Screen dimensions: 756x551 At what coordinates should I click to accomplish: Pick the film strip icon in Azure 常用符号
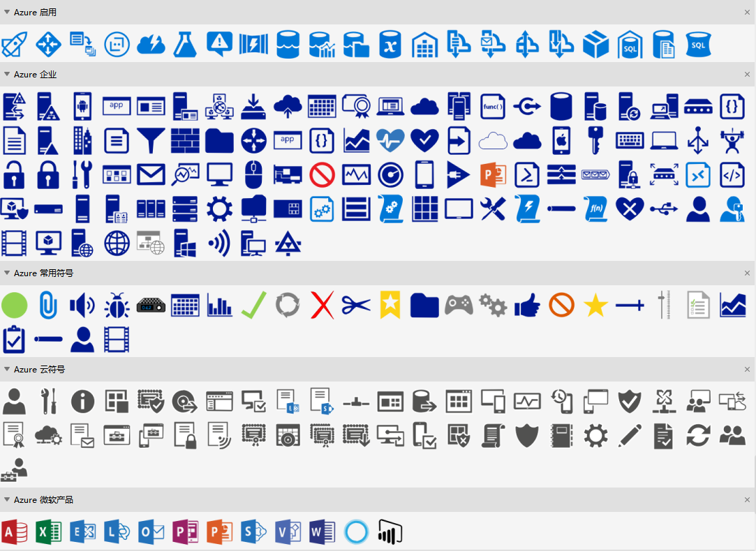pyautogui.click(x=117, y=340)
